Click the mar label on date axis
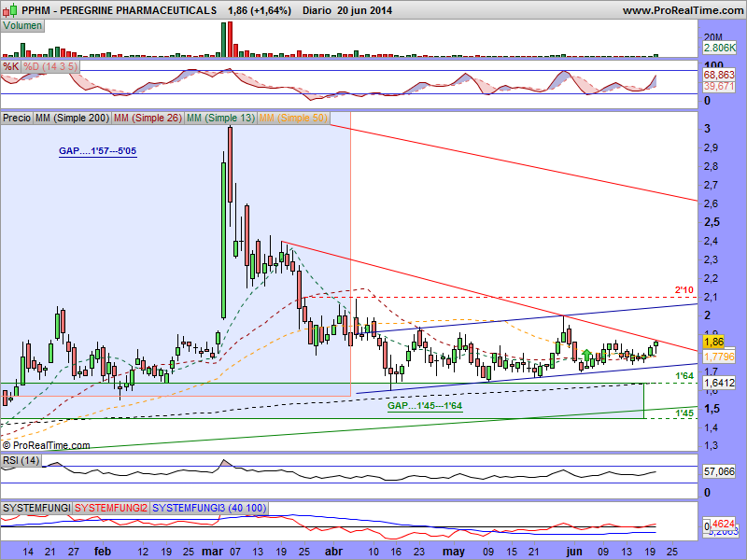The image size is (747, 560). pos(212,552)
